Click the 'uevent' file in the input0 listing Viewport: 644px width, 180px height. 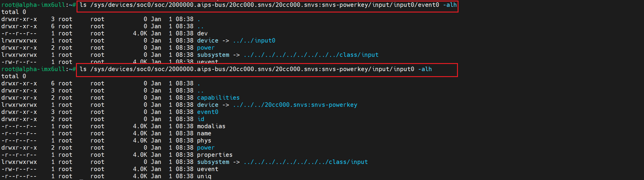coord(207,169)
